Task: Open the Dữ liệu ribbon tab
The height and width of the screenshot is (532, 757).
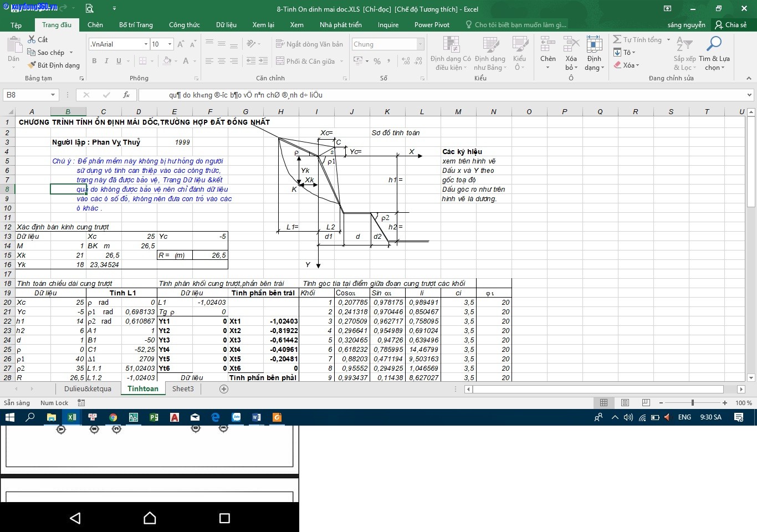Action: click(226, 25)
